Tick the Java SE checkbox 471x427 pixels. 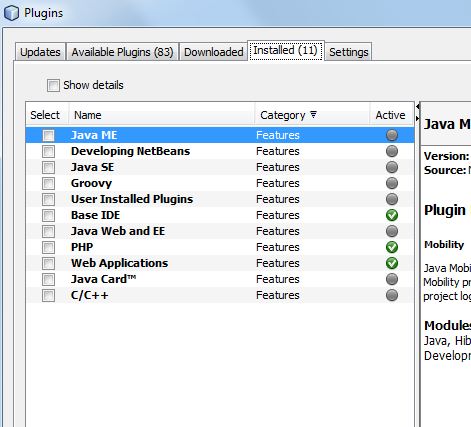pos(48,167)
